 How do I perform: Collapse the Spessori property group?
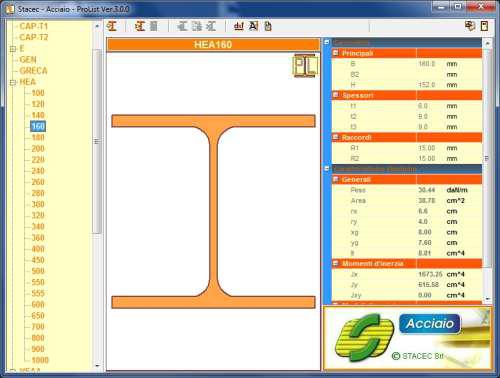pos(336,95)
